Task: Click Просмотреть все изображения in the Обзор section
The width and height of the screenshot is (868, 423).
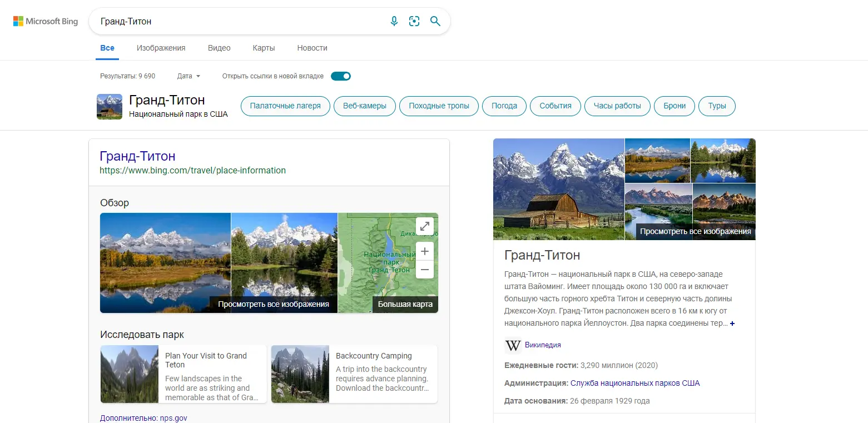Action: click(x=274, y=304)
